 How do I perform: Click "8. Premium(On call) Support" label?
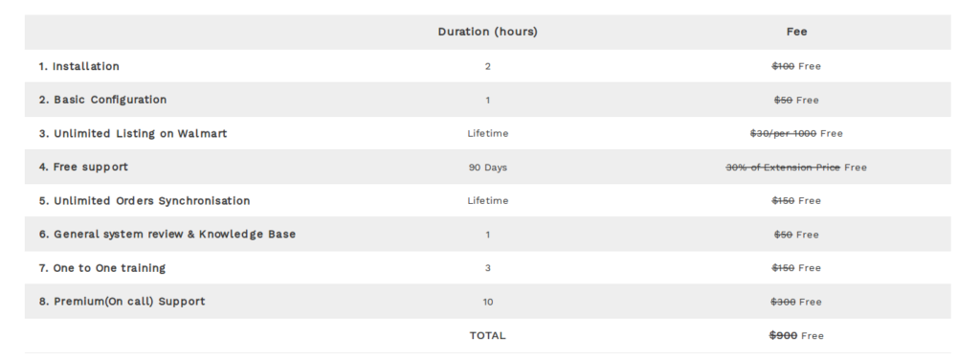point(122,302)
